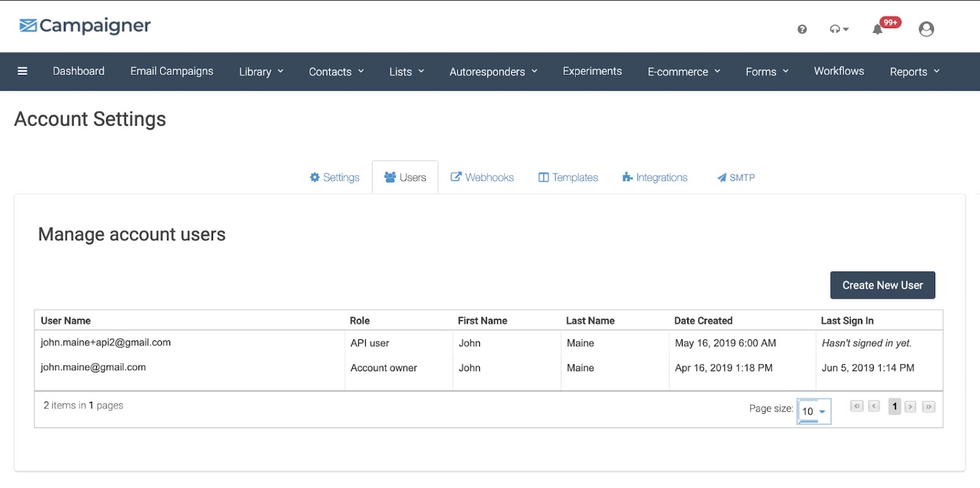
Task: Click Hasn't signed in yet text
Action: point(867,343)
